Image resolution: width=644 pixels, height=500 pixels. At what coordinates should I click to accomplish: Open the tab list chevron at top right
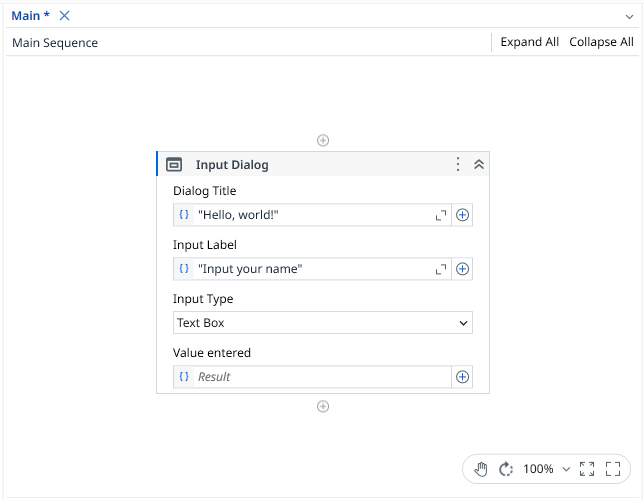pos(629,16)
